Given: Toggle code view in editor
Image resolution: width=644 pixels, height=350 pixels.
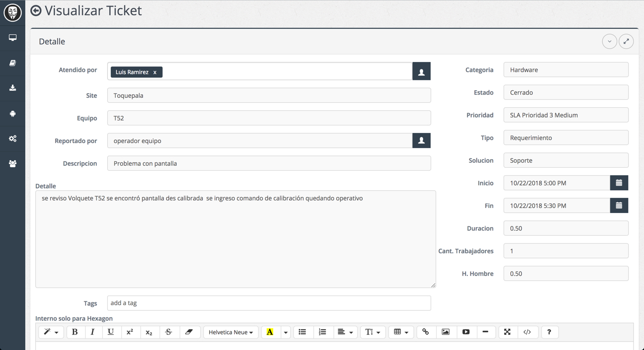Looking at the screenshot, I should tap(527, 332).
